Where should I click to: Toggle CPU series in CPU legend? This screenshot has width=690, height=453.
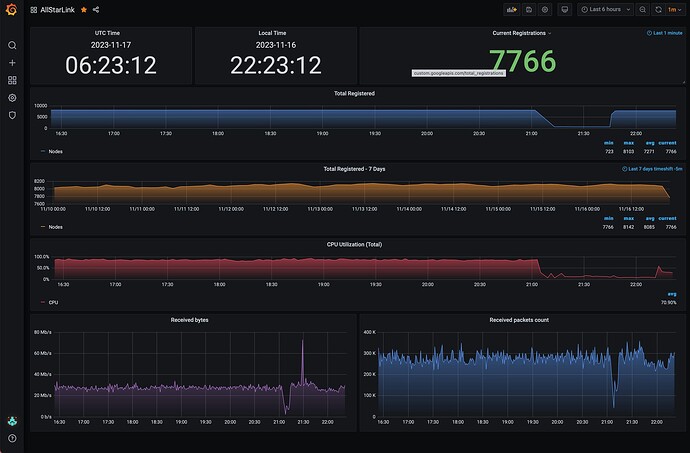(x=53, y=302)
